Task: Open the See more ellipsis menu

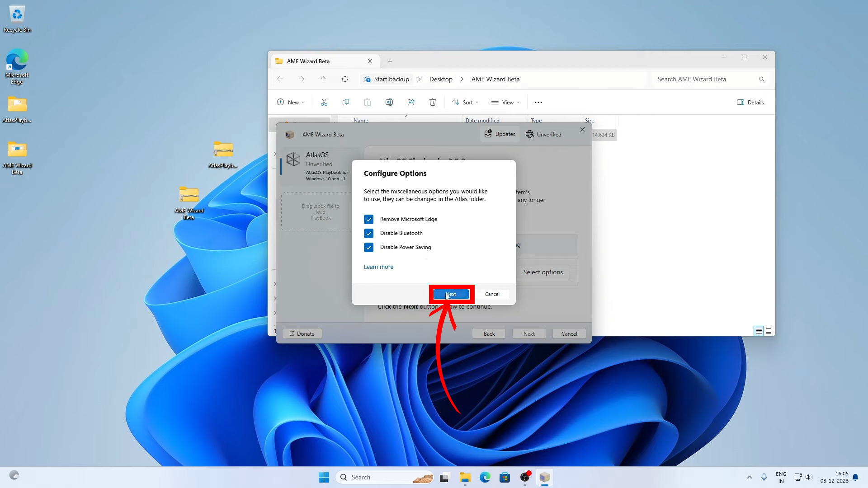Action: [x=538, y=103]
